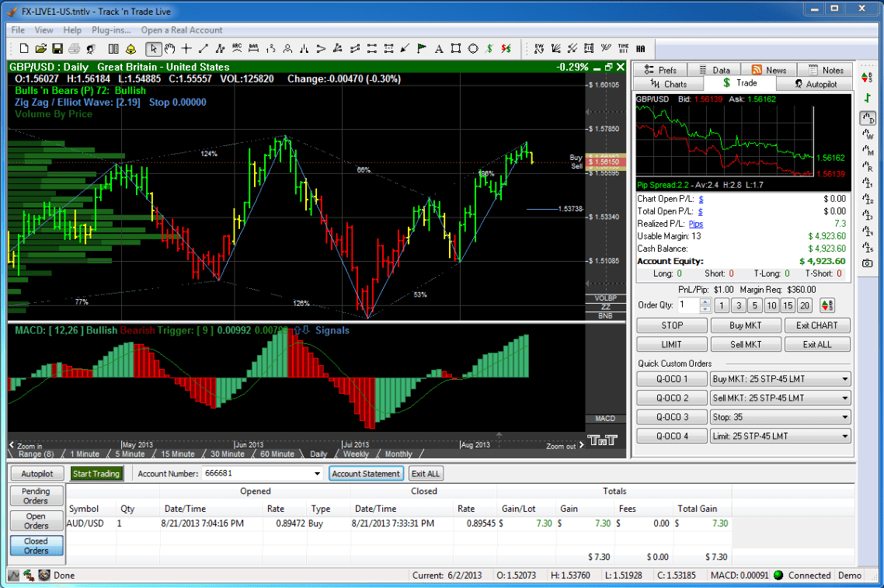The width and height of the screenshot is (884, 588).
Task: Select the hand pan tool
Action: tap(170, 48)
